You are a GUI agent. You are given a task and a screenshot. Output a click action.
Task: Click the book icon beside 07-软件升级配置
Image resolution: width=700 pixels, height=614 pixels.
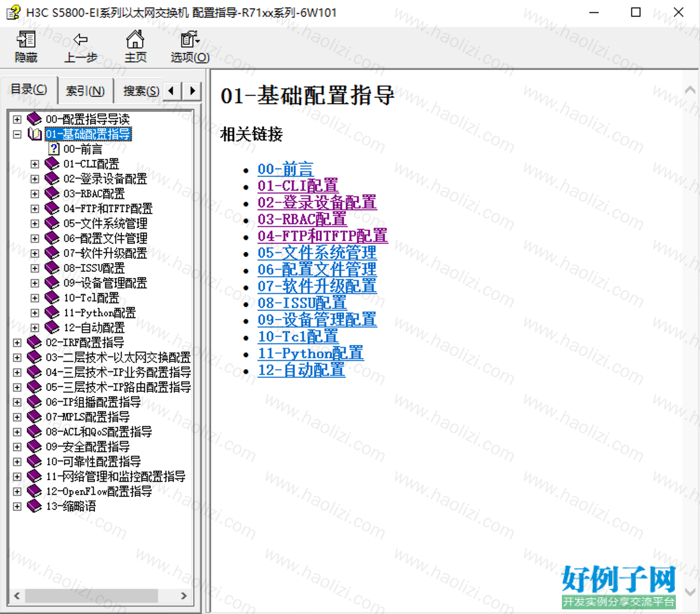pos(52,253)
